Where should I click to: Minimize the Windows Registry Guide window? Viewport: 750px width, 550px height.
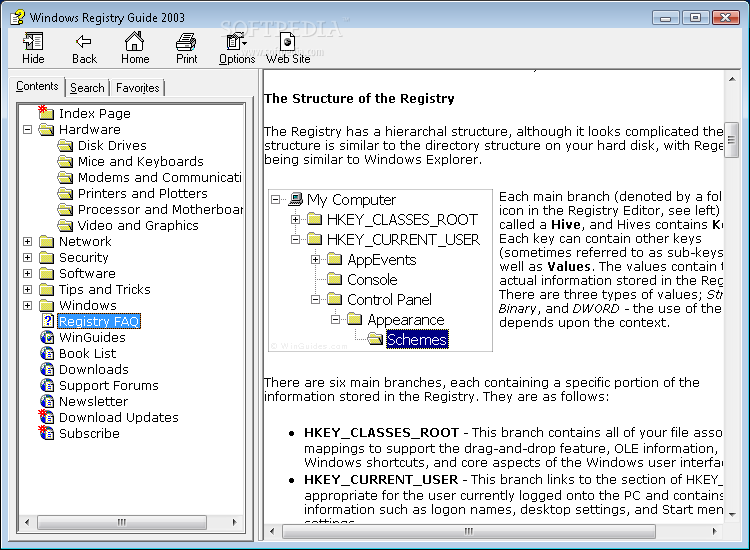pos(665,18)
